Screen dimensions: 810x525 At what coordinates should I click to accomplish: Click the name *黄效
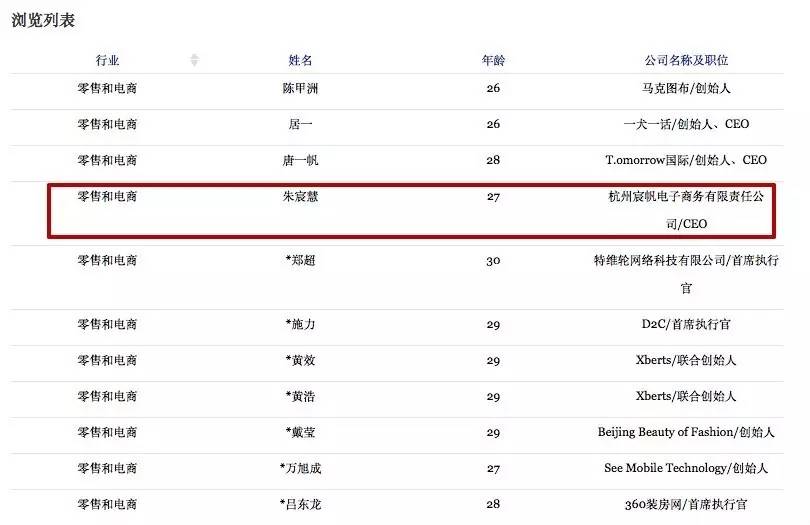click(301, 360)
